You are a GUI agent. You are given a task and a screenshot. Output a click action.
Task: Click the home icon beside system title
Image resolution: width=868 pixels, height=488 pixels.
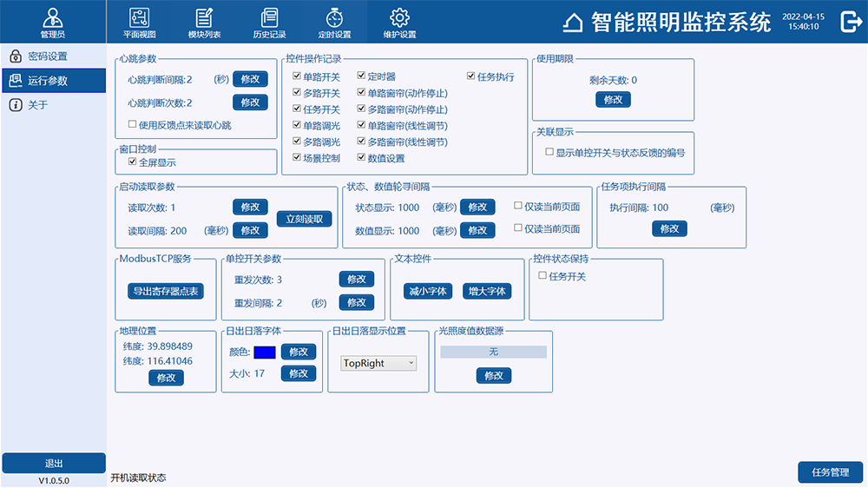573,23
